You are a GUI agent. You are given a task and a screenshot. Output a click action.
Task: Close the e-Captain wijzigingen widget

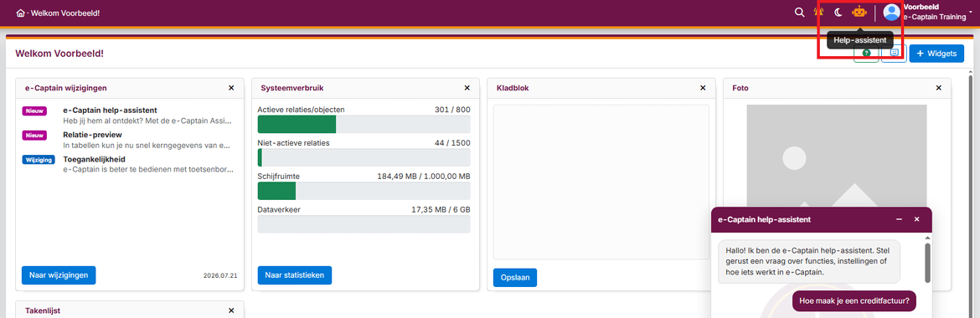[x=231, y=88]
